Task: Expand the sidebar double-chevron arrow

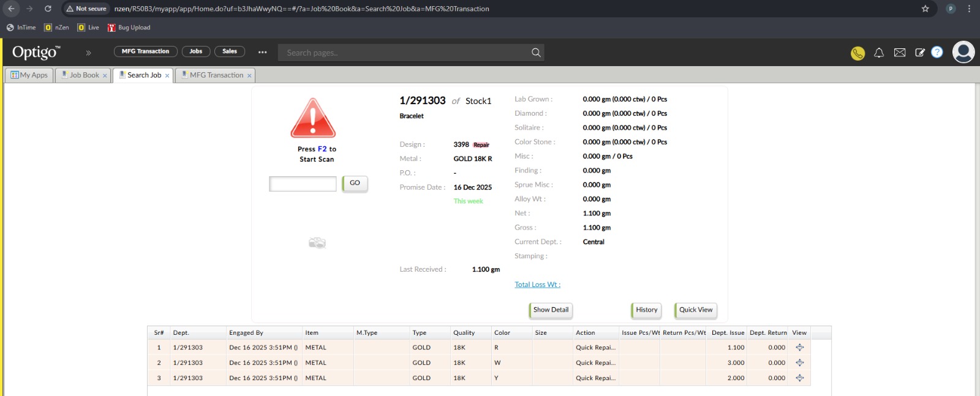Action: coord(88,53)
